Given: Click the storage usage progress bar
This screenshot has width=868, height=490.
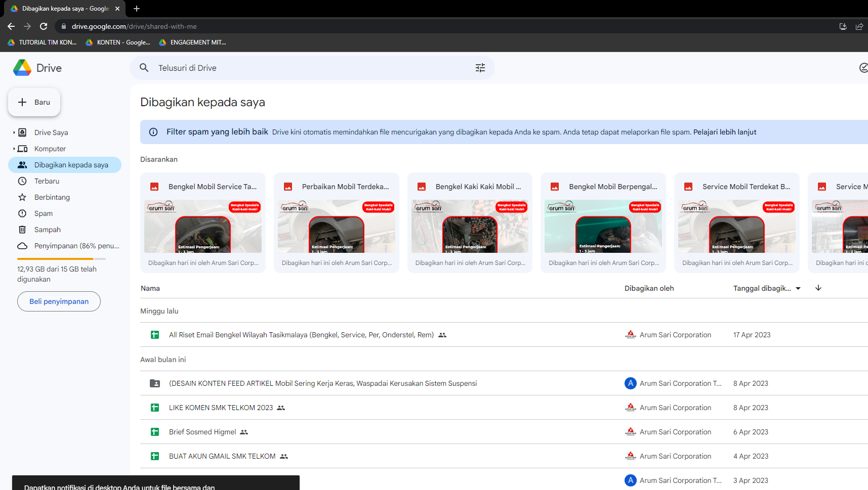Looking at the screenshot, I should click(x=62, y=259).
